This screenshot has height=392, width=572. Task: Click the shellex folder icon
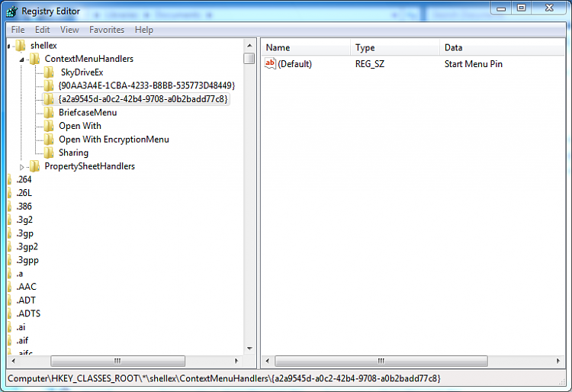pos(21,46)
